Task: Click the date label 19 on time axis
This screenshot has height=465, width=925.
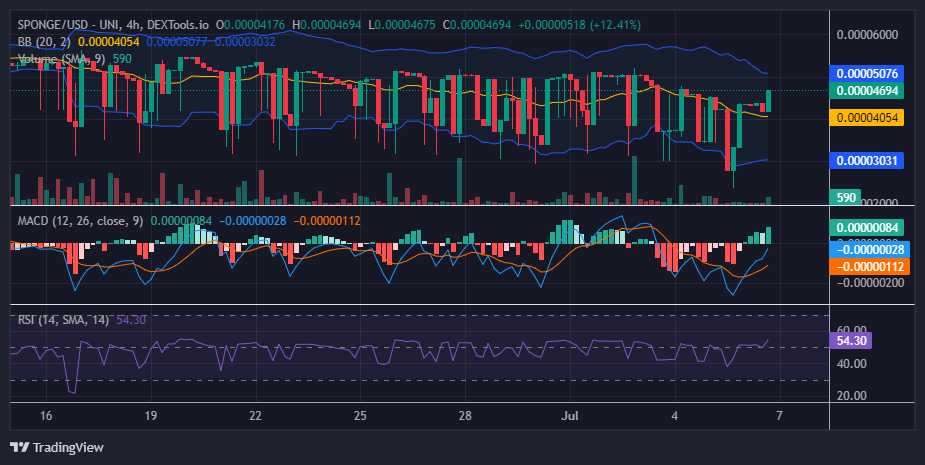Action: 150,416
